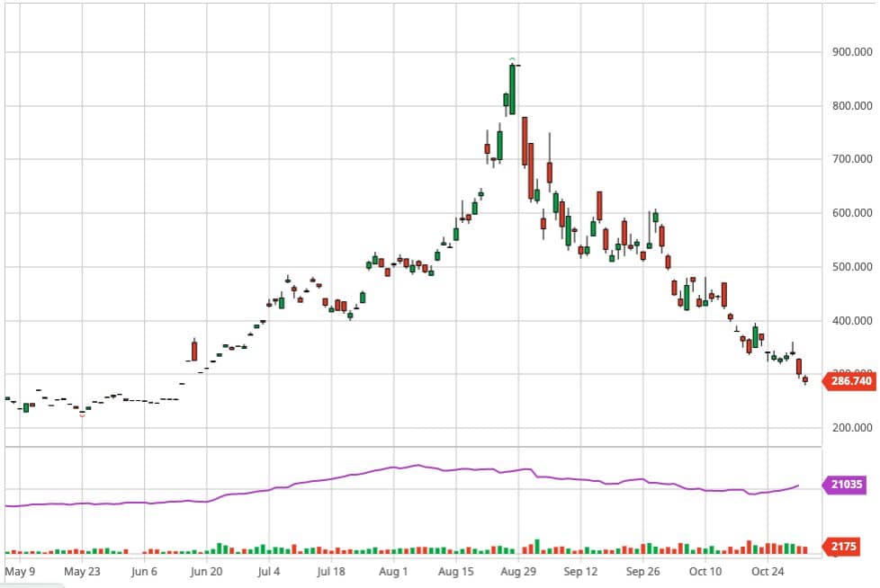Click the tall green candle at the peak
The height and width of the screenshot is (588, 880).
pyautogui.click(x=512, y=90)
